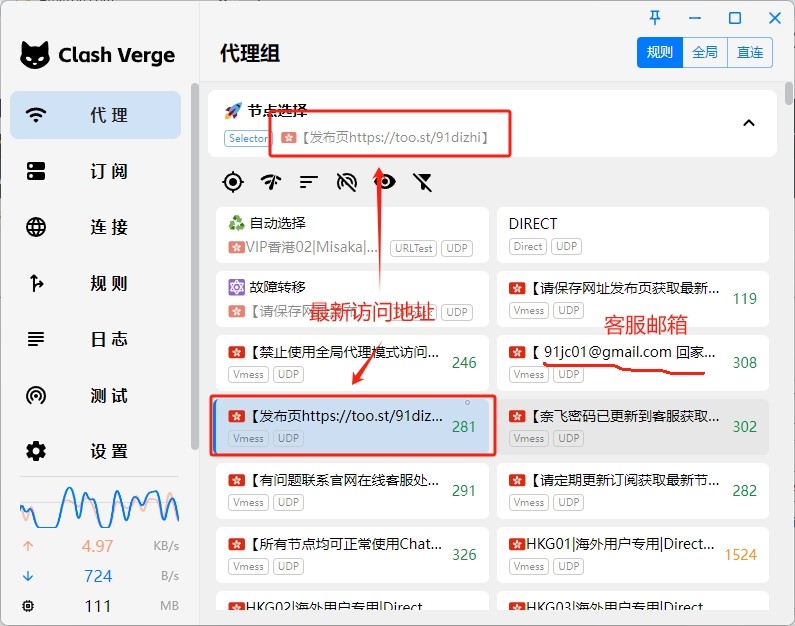The height and width of the screenshot is (626, 795).
Task: Click the rocket icon of 节点选择
Action: 233,111
